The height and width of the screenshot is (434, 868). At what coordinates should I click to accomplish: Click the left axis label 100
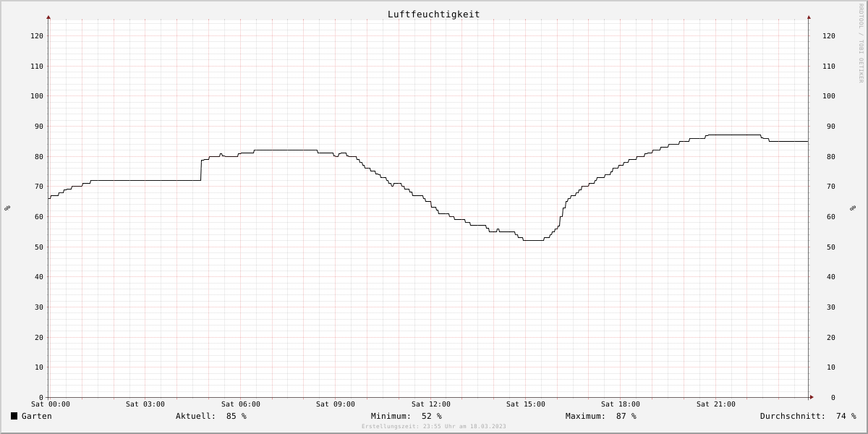(x=37, y=95)
